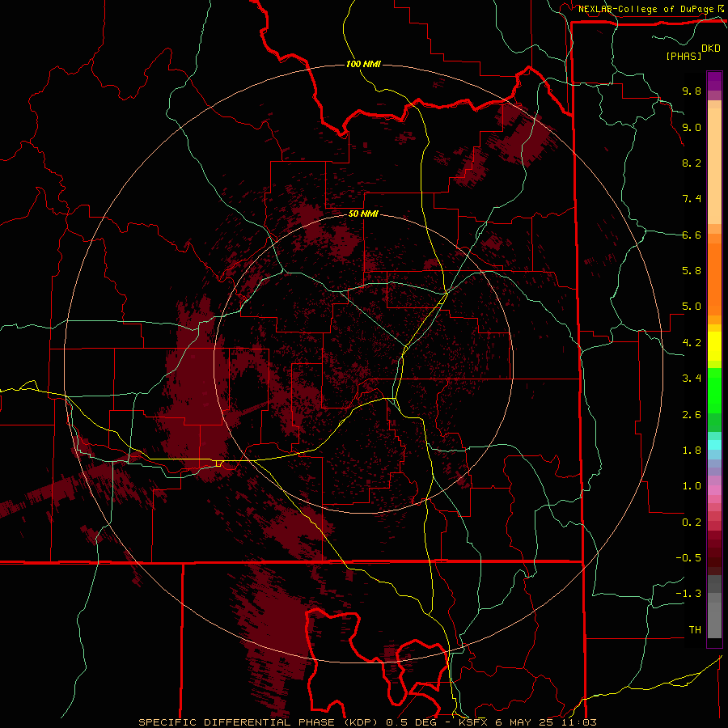728x728 pixels.
Task: Click the DKD label above the color scale
Action: coord(711,49)
